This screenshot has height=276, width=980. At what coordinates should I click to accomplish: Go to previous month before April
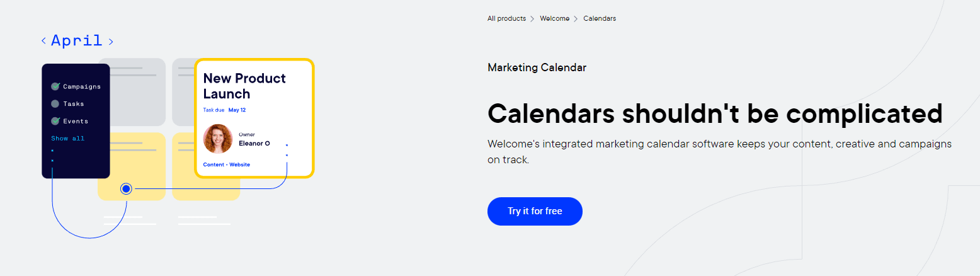(x=43, y=41)
